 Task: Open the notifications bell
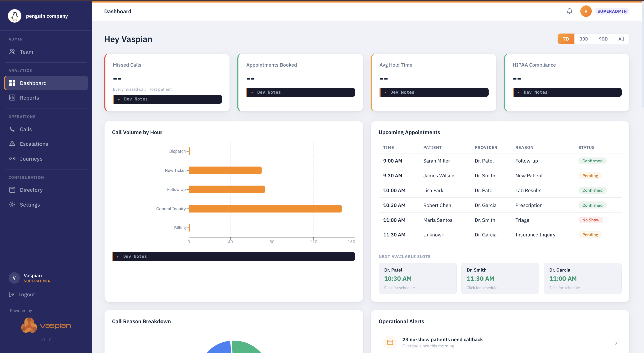(569, 11)
